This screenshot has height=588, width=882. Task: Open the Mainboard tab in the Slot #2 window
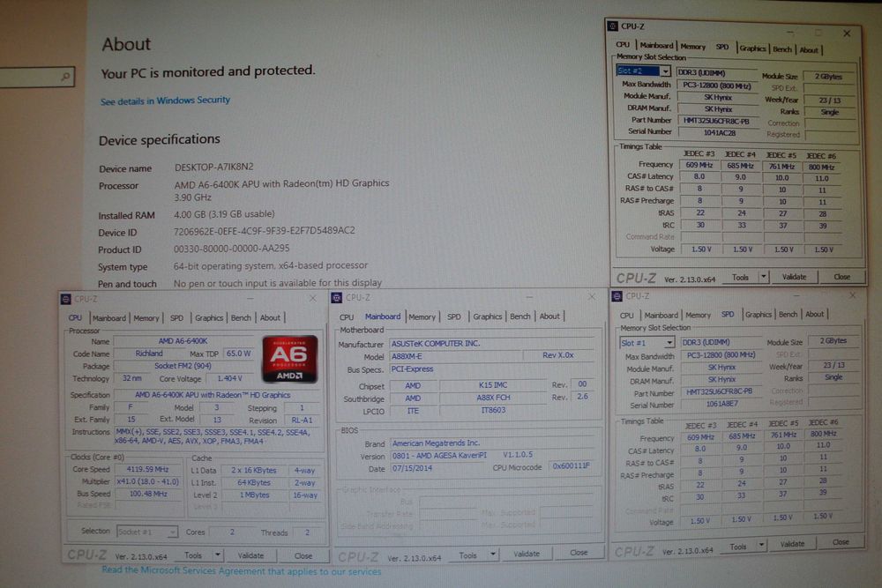(656, 46)
